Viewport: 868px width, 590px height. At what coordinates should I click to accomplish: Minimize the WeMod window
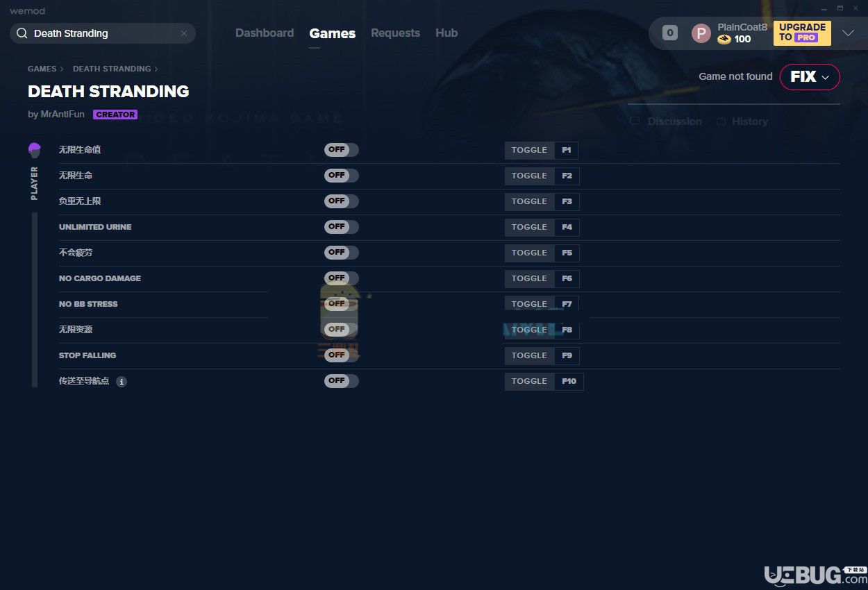(x=824, y=9)
